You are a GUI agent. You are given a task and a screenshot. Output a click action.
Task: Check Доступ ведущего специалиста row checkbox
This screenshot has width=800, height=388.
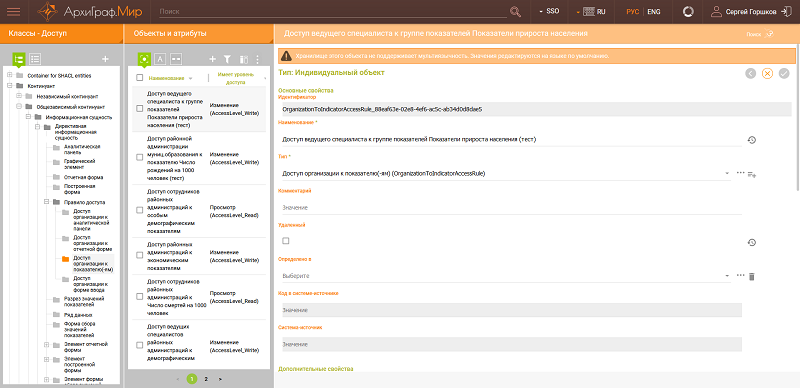tap(140, 109)
